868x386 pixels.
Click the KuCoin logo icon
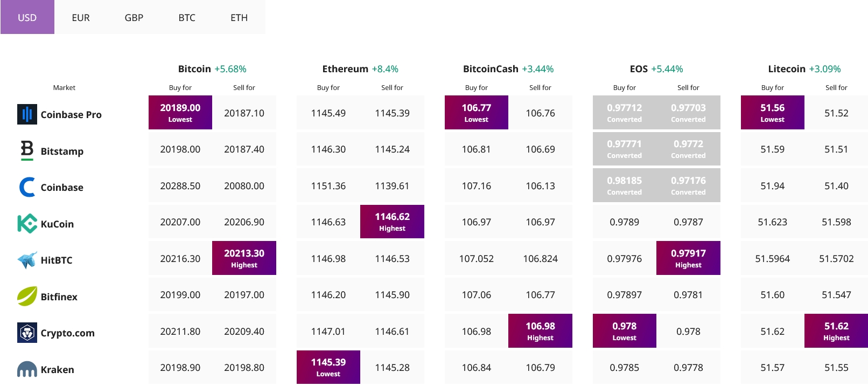point(27,224)
